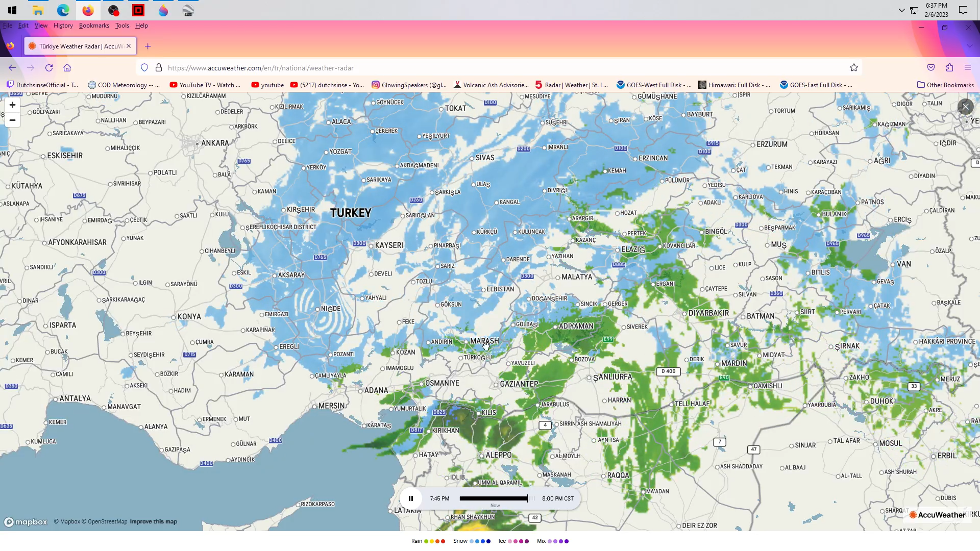The width and height of the screenshot is (980, 551).
Task: Open GOES-West Full Disk bookmark
Action: [x=654, y=85]
